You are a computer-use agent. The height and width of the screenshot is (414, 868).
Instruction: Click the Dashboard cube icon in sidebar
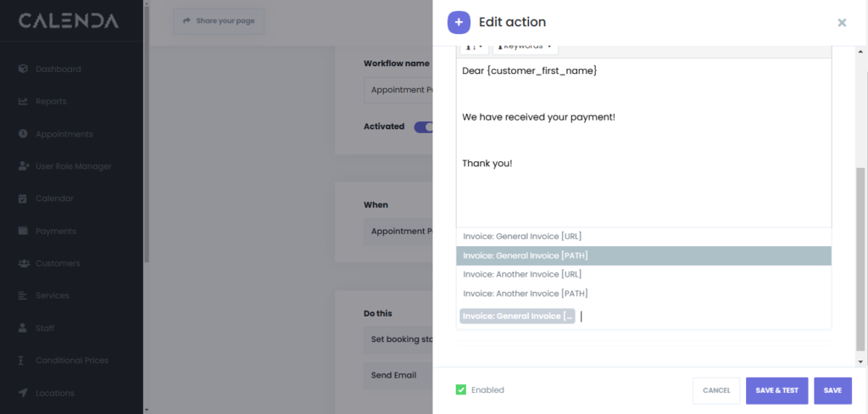pos(23,69)
